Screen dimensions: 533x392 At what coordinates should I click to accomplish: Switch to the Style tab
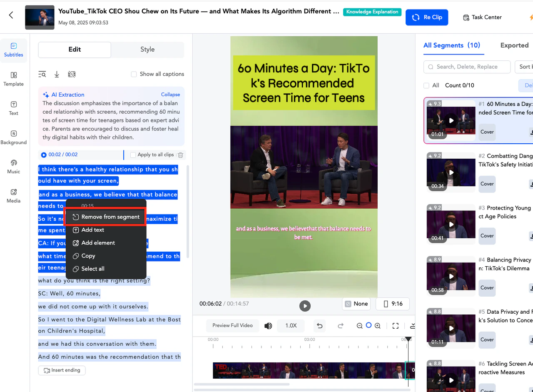pos(147,50)
